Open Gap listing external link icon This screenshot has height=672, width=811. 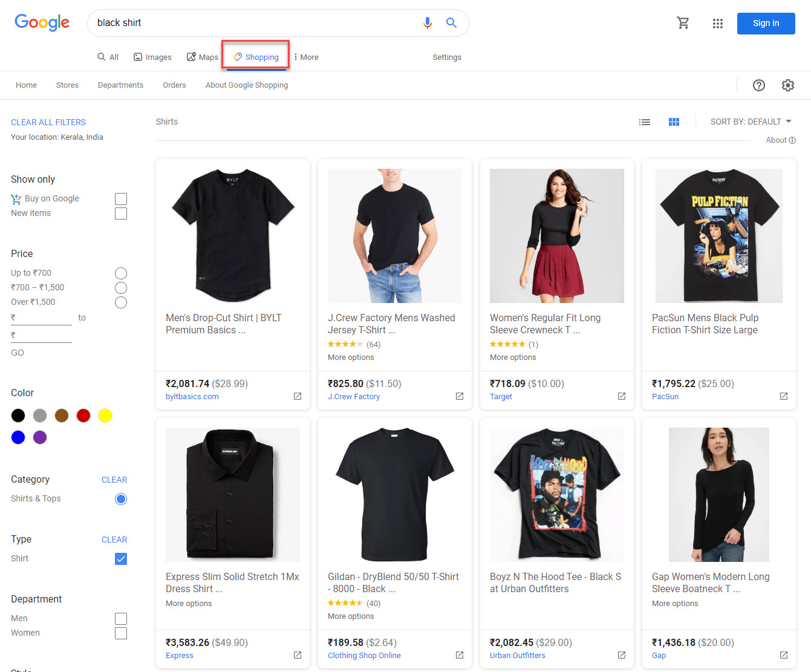(784, 655)
